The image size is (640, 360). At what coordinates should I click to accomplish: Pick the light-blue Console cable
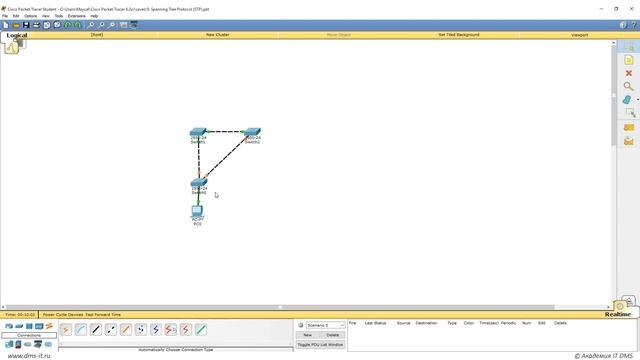tap(81, 329)
